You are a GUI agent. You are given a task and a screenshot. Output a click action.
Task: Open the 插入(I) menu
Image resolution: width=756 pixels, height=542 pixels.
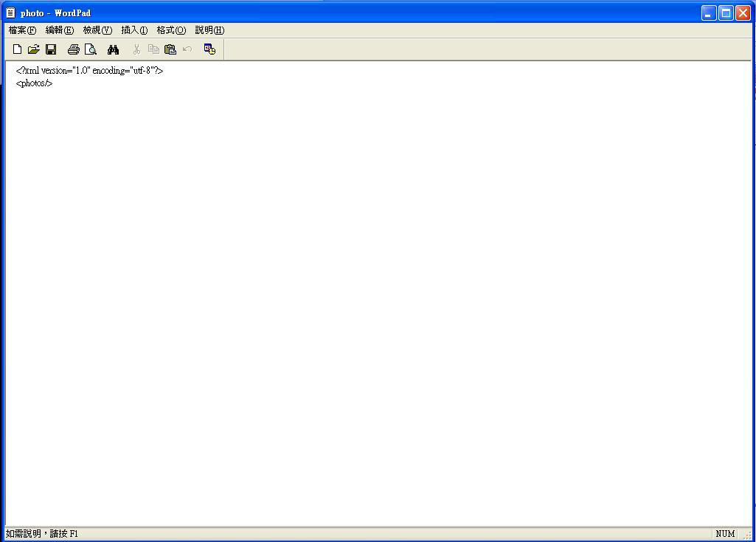[134, 30]
